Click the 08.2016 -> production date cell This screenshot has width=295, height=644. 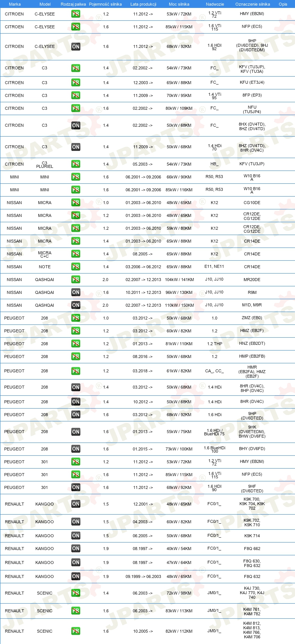click(x=143, y=357)
